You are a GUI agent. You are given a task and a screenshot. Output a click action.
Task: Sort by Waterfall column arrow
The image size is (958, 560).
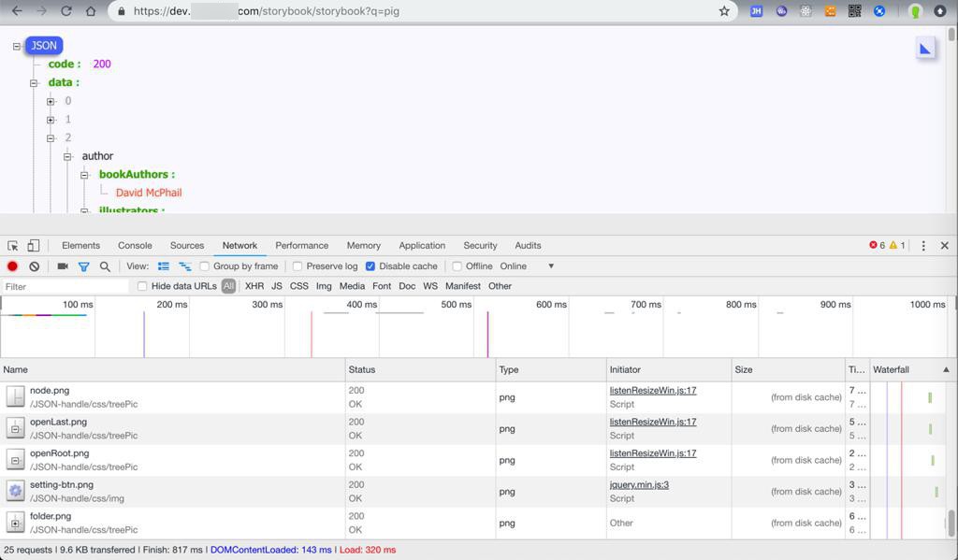946,369
